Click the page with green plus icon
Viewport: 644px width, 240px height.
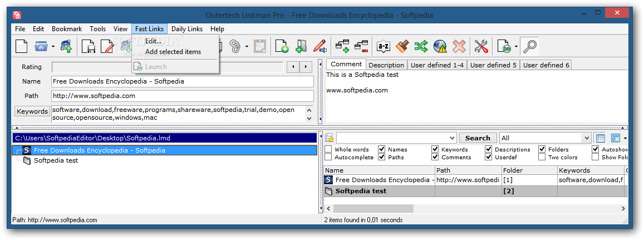pyautogui.click(x=282, y=46)
